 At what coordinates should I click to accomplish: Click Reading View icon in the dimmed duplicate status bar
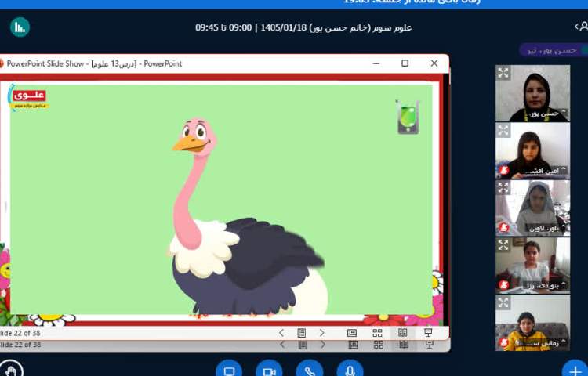tap(404, 345)
